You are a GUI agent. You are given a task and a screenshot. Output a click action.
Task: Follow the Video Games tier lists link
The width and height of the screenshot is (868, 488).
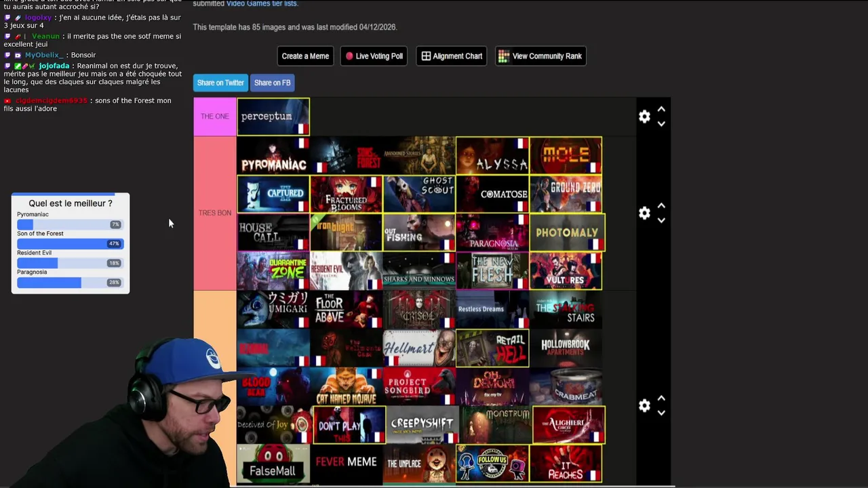(x=262, y=3)
